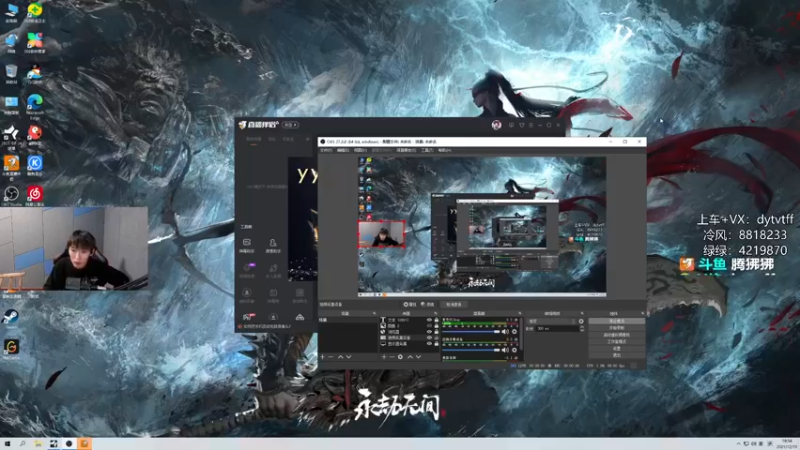
Task: Click the OBS icon in the taskbar
Action: tap(69, 444)
